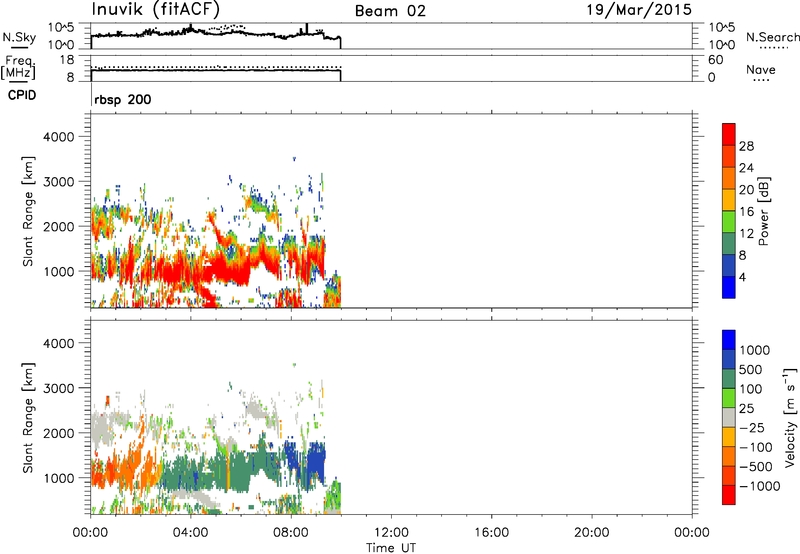Screen dimensions: 800x554
Task: Click the '4' tick on the power colorbar
Action: [x=742, y=277]
